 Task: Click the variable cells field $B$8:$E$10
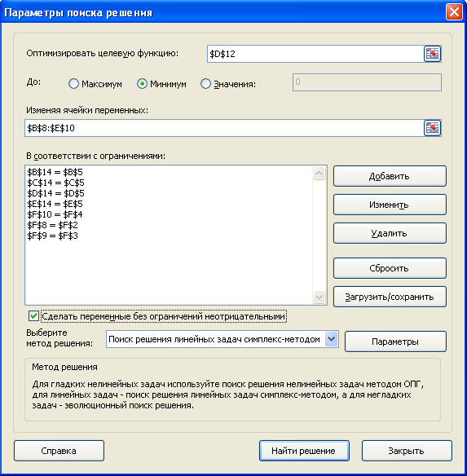click(x=224, y=128)
